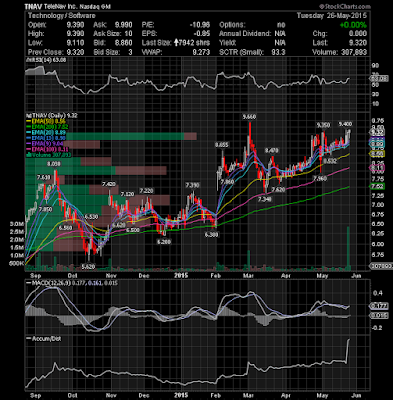
Task: Click the green +0.00% change value
Action: coord(353,25)
